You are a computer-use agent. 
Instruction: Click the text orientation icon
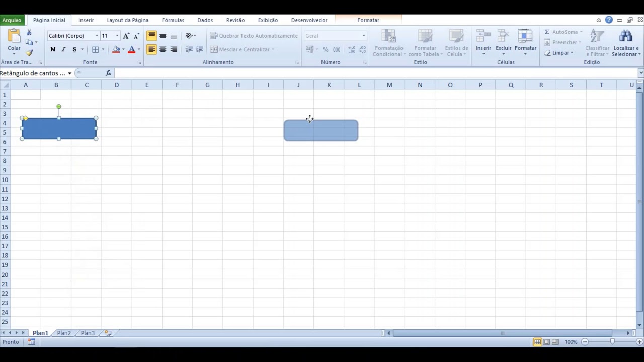189,36
